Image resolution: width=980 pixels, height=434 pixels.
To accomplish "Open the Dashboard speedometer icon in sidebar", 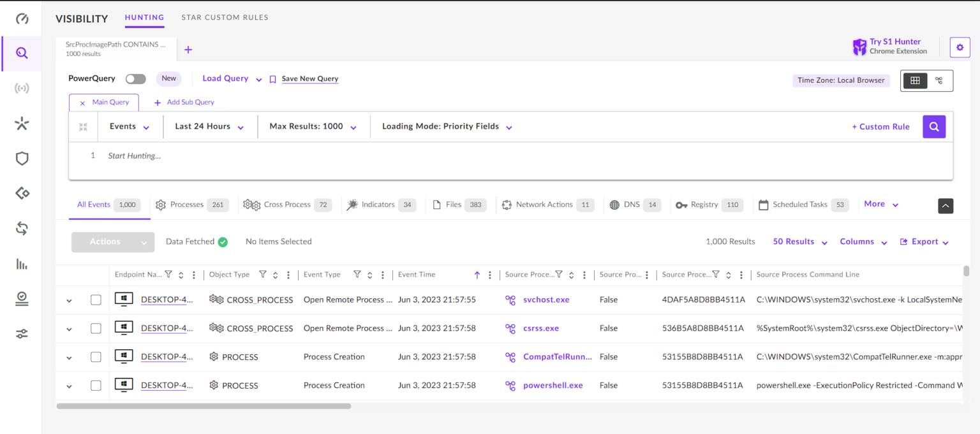I will (22, 19).
